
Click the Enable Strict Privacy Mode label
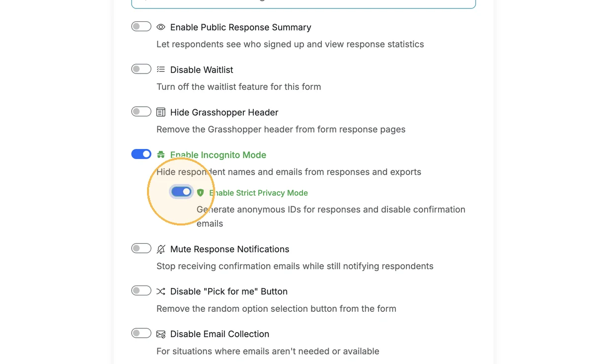[x=258, y=193]
